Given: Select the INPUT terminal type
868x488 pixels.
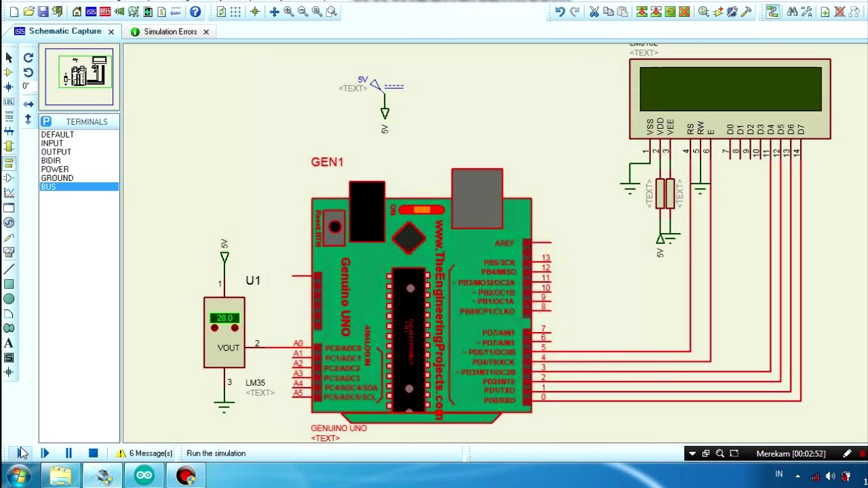Looking at the screenshot, I should click(79, 143).
